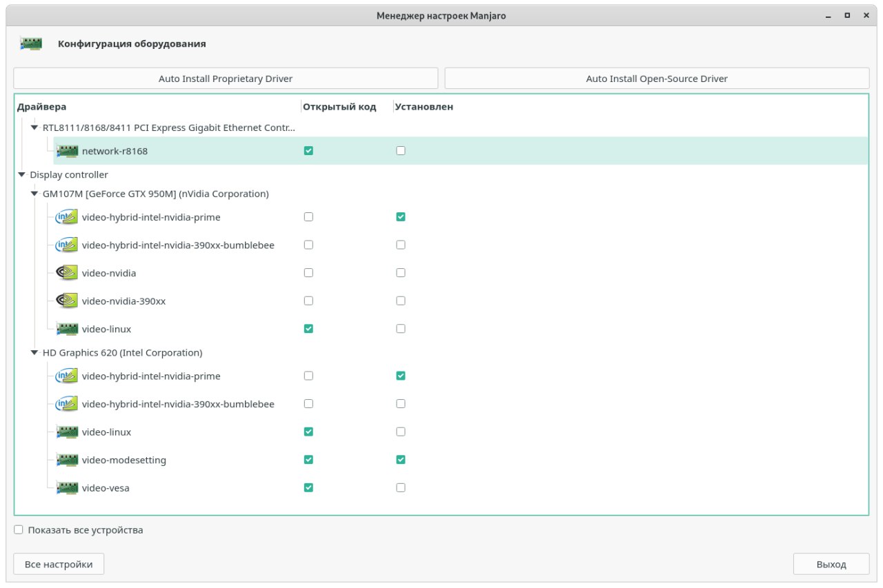Click Intel icon of GTX 950M video-hybrid-intel-nvidia-prime

pos(67,217)
